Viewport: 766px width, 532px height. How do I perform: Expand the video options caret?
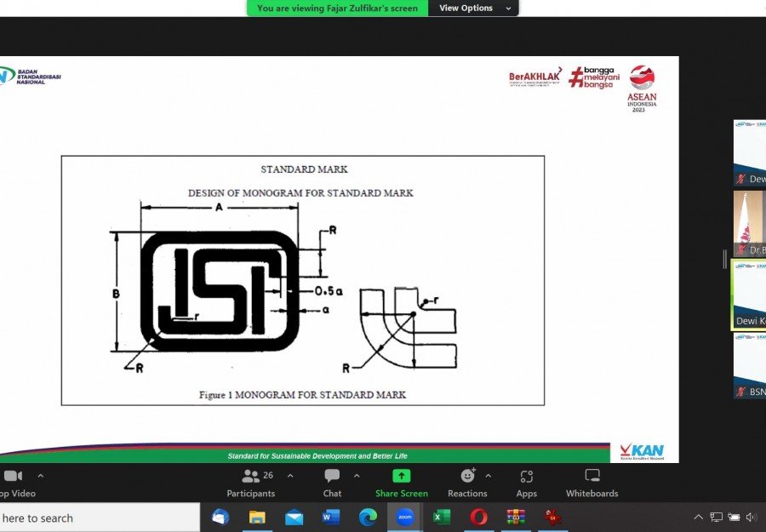(41, 476)
